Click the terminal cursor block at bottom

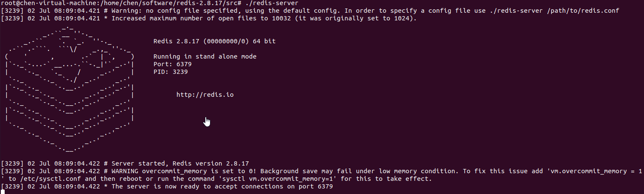[3, 192]
